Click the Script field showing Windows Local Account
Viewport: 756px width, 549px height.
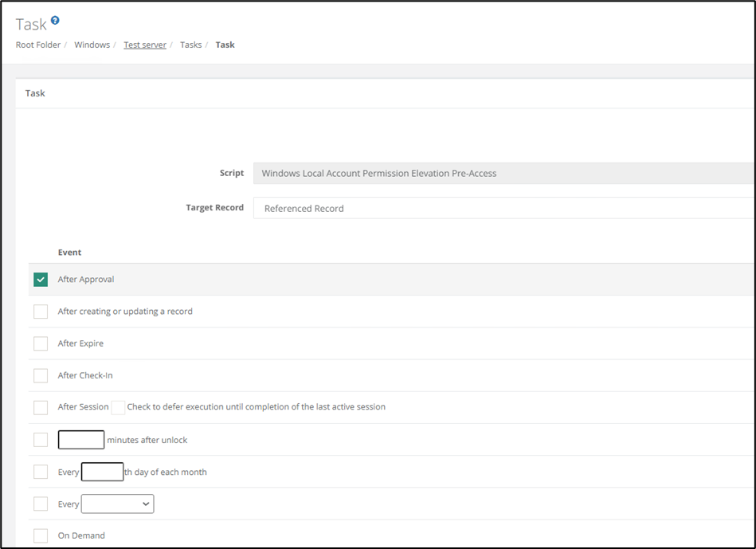[x=503, y=173]
